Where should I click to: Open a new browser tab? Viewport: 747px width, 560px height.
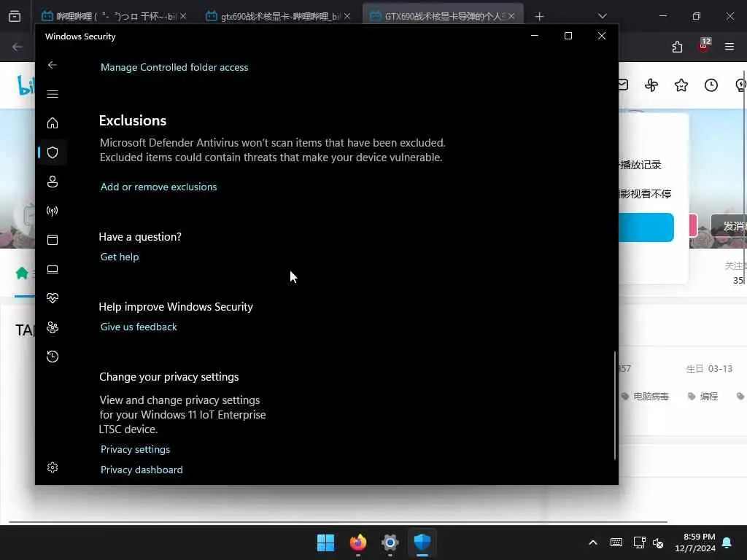coord(539,17)
